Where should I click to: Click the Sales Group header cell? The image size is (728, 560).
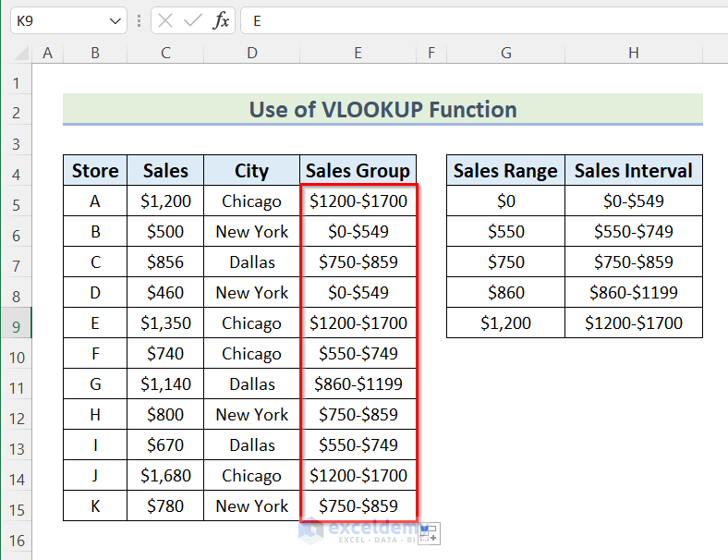click(358, 171)
